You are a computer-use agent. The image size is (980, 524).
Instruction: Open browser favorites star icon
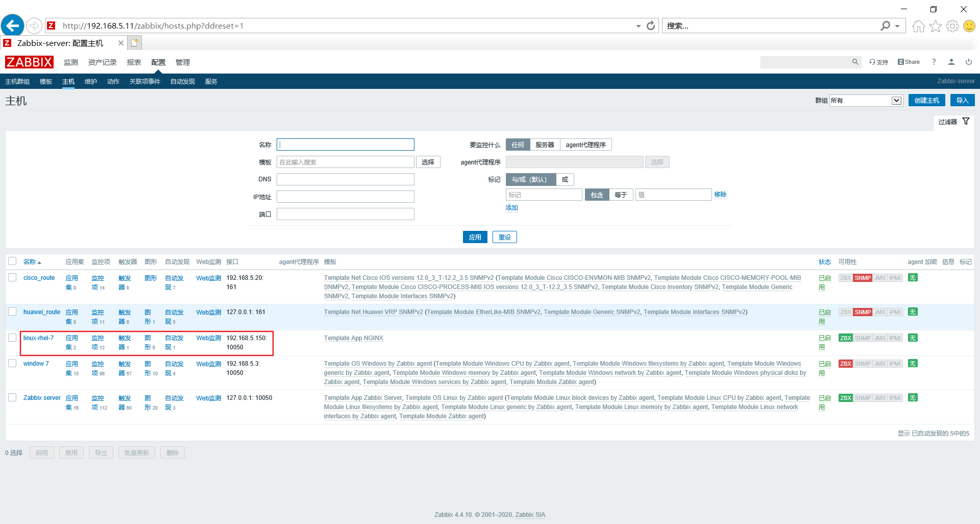pos(936,26)
